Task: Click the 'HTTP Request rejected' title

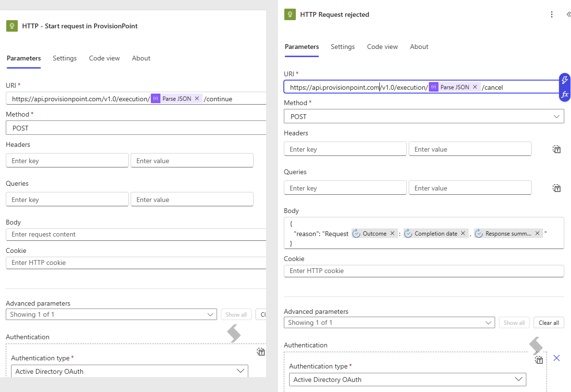Action: point(335,14)
